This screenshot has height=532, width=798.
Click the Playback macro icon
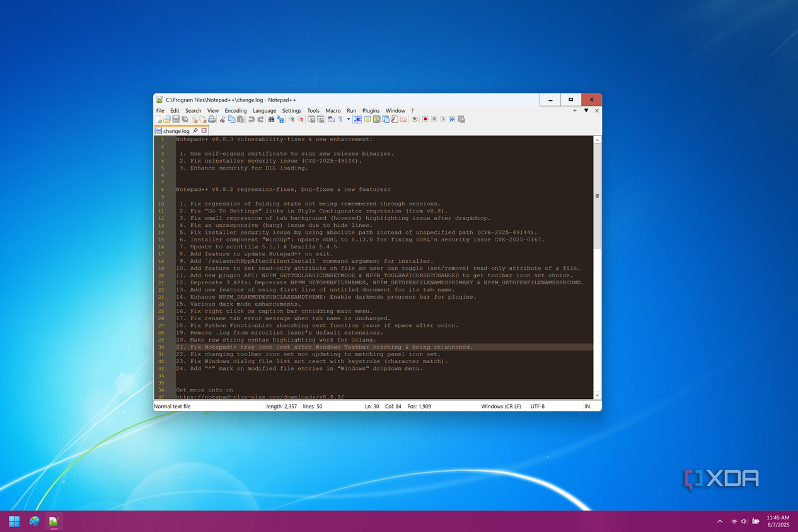(443, 119)
